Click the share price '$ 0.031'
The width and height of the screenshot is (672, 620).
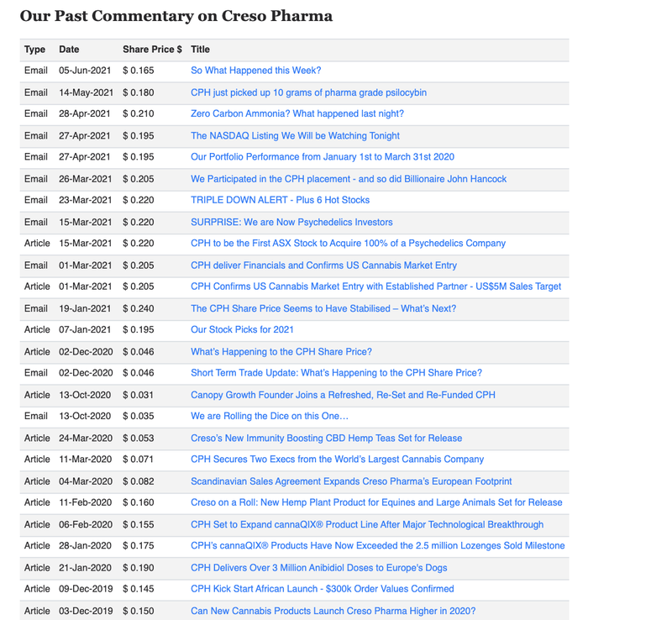(138, 396)
